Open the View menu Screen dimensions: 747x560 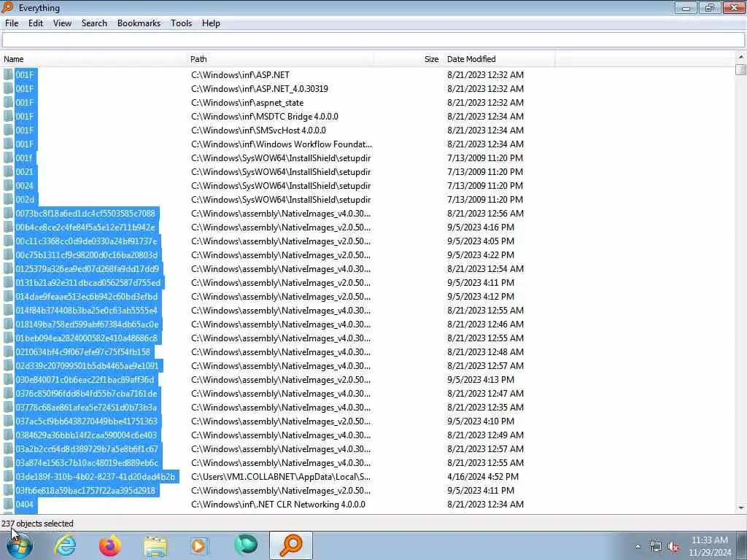coord(63,23)
